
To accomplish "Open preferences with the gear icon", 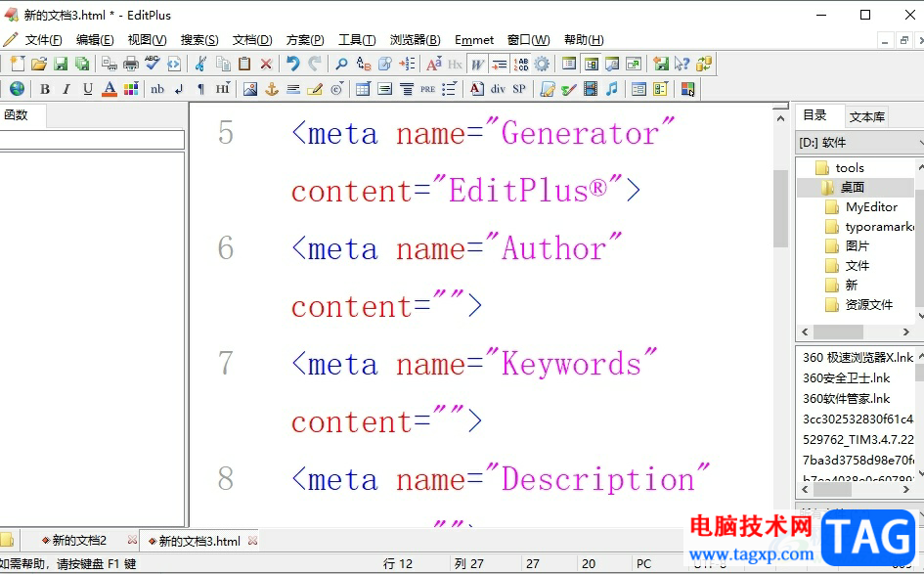I will click(542, 64).
